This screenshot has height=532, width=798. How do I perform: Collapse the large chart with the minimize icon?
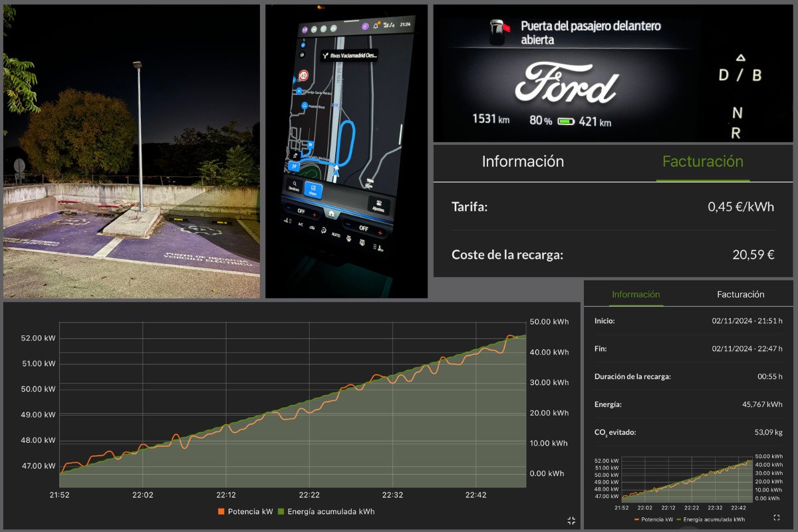[571, 520]
